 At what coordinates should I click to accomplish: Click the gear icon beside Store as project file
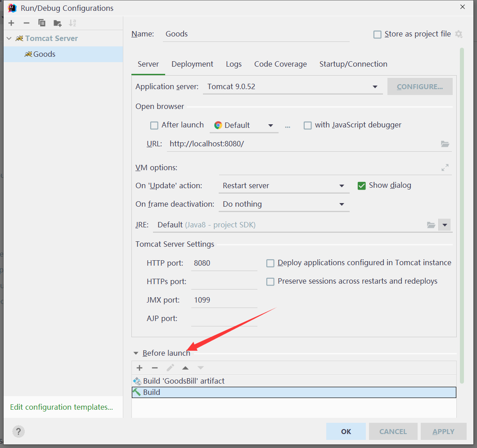pos(459,34)
